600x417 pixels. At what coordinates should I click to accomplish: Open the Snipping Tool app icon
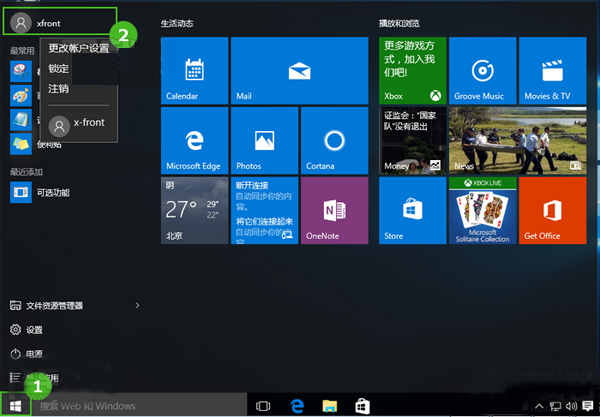21,71
